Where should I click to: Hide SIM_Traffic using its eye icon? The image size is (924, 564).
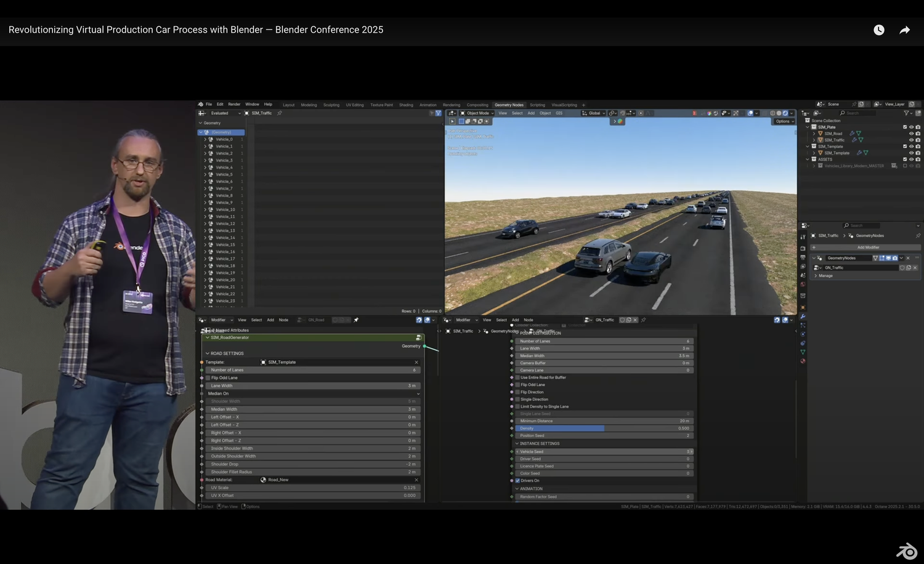coord(911,140)
